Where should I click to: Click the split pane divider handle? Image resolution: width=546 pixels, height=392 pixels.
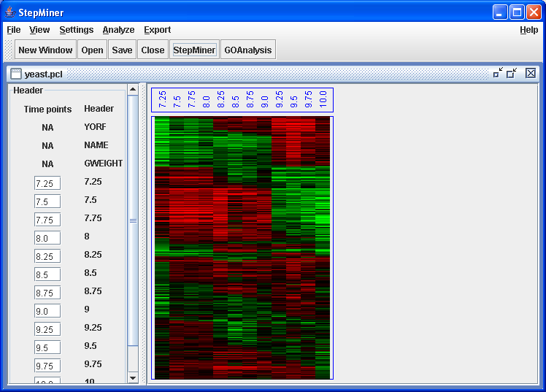tap(142, 234)
